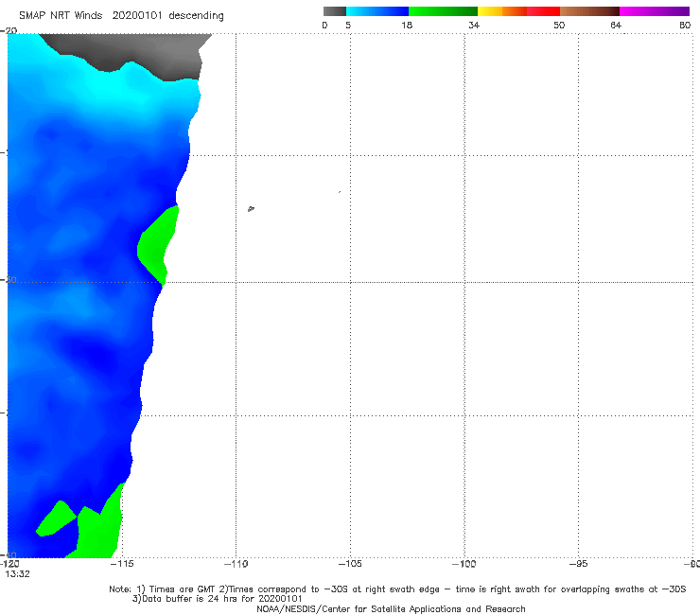
Task: Click the longitude label "-95"
Action: [x=578, y=564]
